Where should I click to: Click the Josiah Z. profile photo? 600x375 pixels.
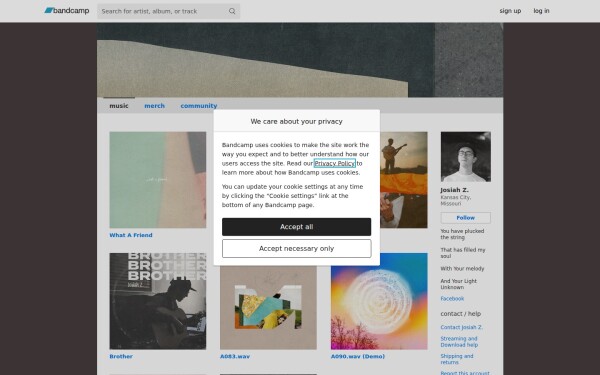click(x=466, y=157)
